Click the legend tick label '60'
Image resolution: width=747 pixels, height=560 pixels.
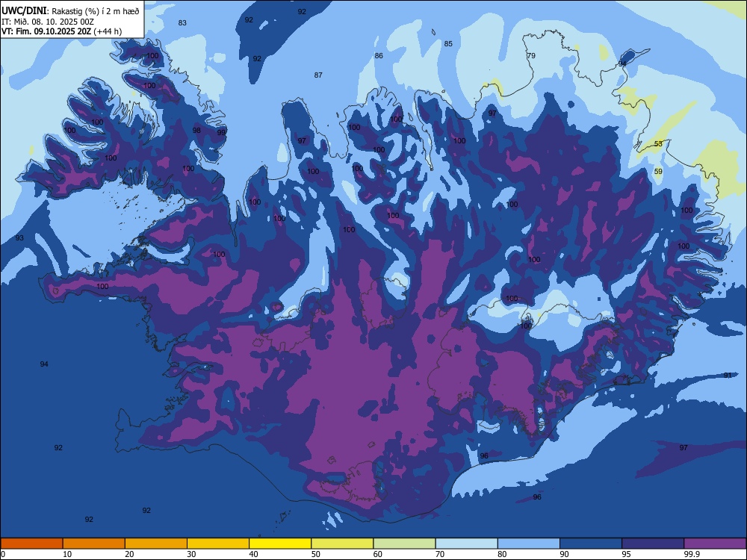pyautogui.click(x=378, y=554)
